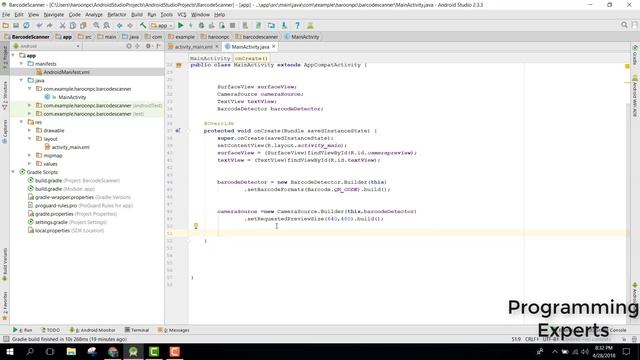Open the File menu
This screenshot has width=640, height=360.
click(6, 15)
